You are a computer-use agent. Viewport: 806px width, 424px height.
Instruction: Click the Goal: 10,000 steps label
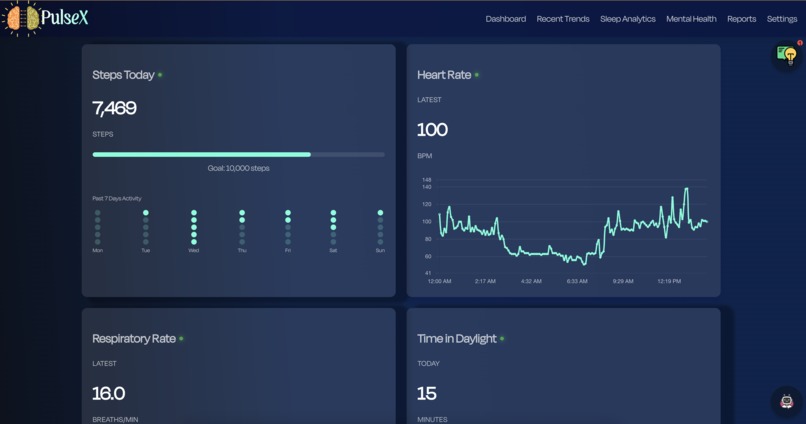[x=239, y=168]
